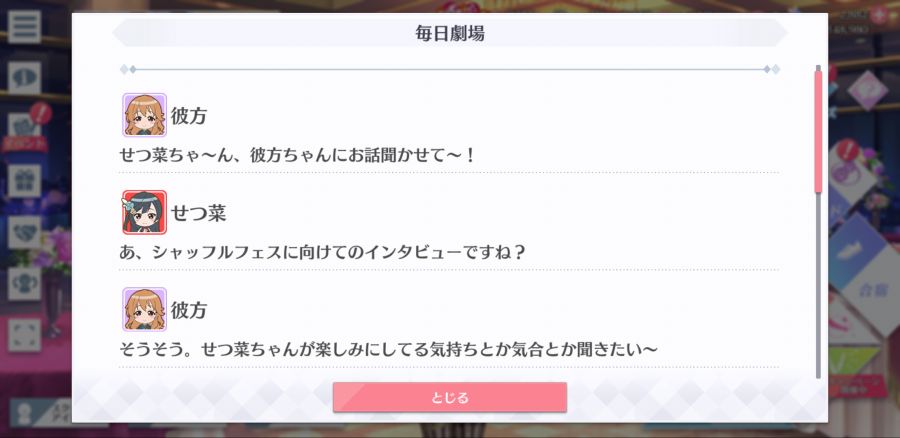The height and width of the screenshot is (438, 900).
Task: Click the とじる close button
Action: [450, 397]
